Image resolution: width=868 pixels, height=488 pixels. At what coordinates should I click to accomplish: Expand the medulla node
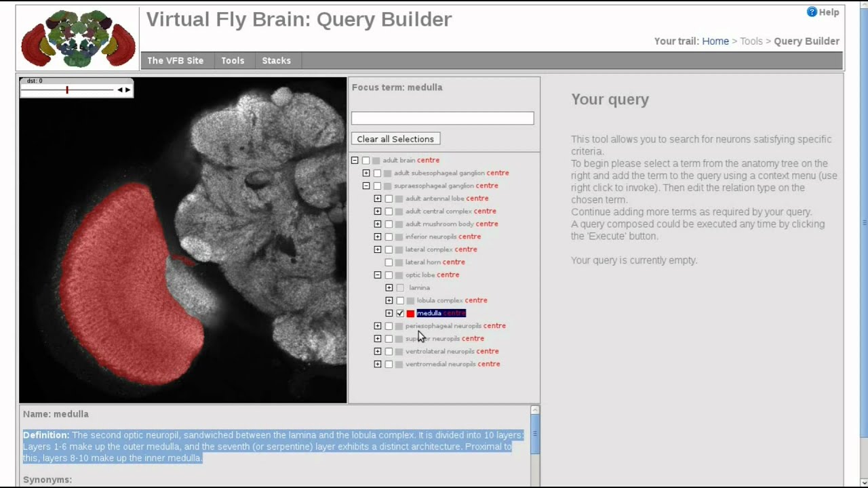click(389, 313)
